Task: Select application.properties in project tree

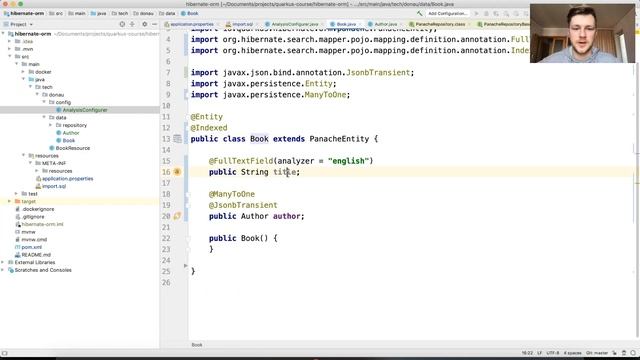Action: 67,179
